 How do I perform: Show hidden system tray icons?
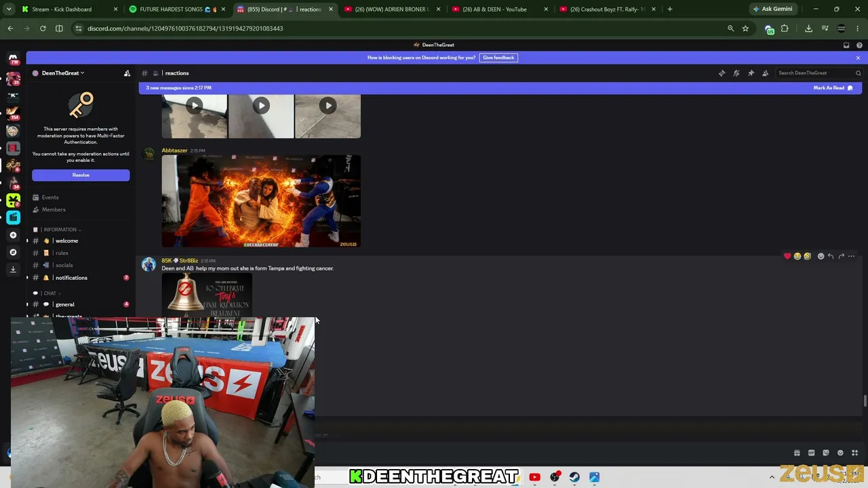tap(772, 477)
